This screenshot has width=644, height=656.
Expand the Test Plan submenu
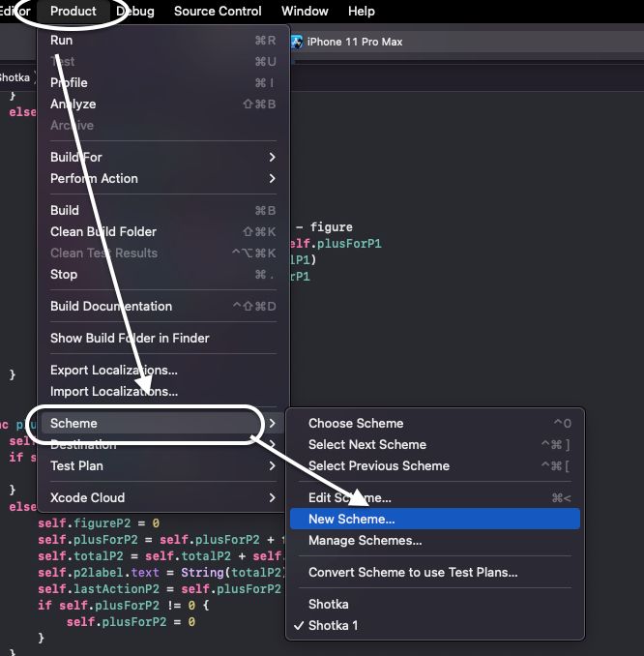click(x=163, y=466)
